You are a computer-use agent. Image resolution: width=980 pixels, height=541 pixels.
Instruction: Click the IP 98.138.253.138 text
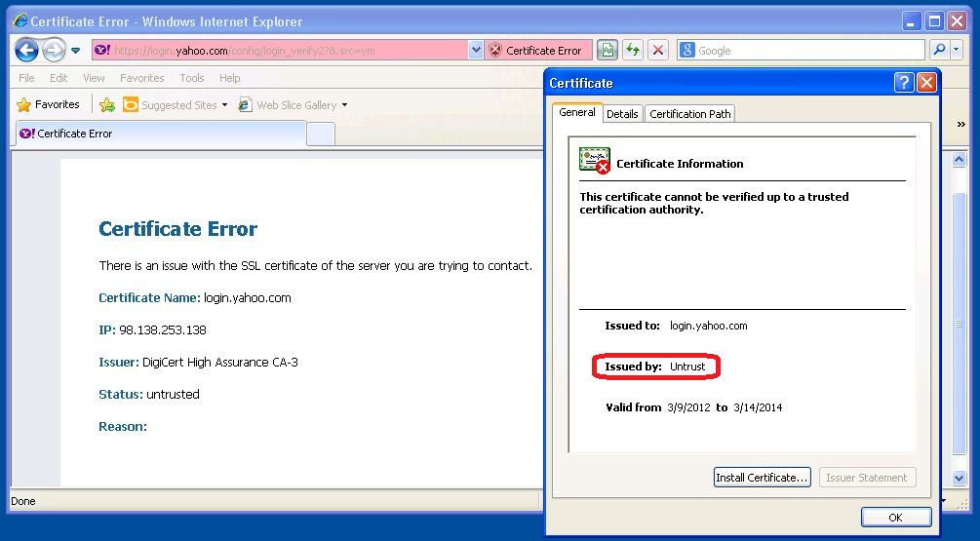[152, 329]
